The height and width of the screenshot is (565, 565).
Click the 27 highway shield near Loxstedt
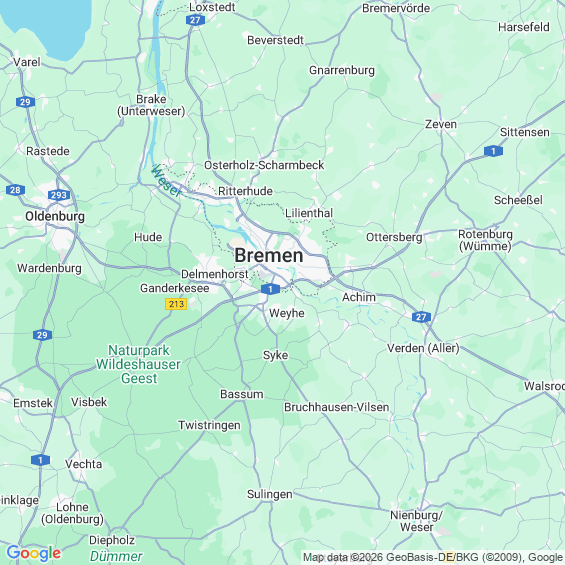(x=195, y=20)
